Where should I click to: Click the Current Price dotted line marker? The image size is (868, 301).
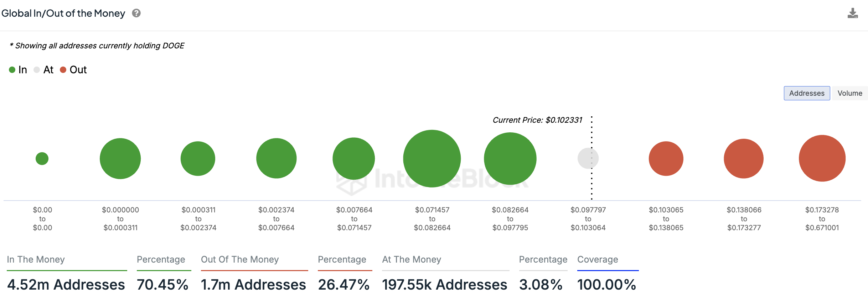591,158
